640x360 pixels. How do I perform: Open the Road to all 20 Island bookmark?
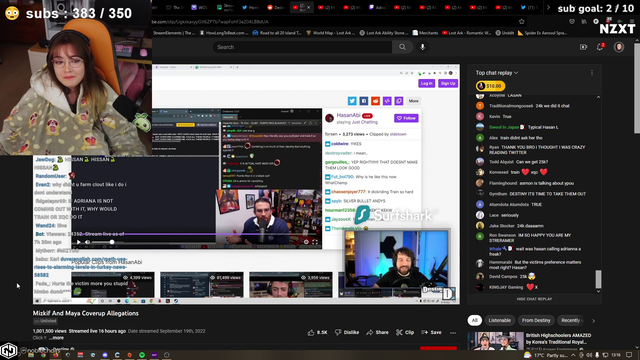(277, 33)
